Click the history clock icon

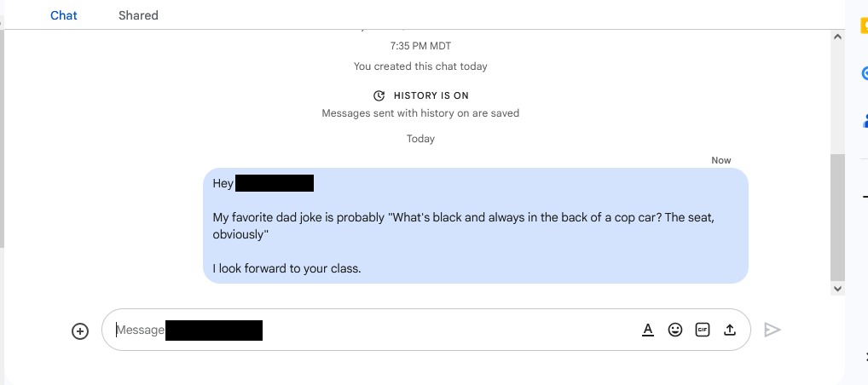click(x=379, y=95)
